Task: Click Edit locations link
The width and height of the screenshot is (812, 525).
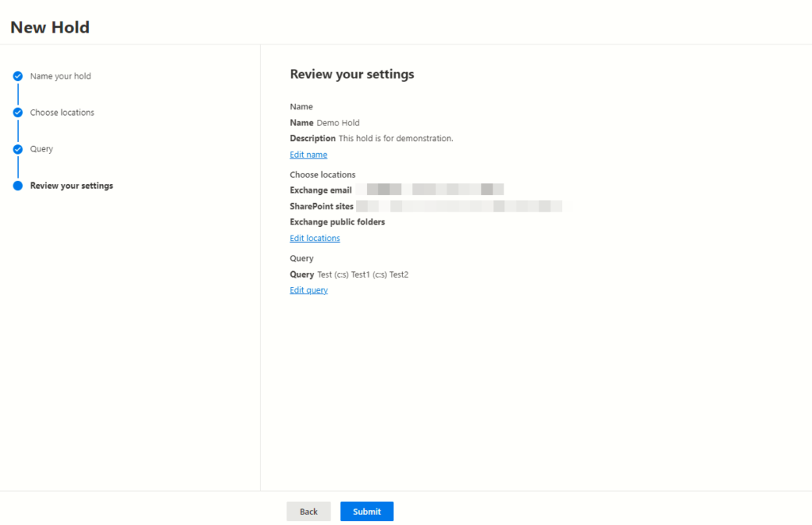Action: [x=315, y=238]
